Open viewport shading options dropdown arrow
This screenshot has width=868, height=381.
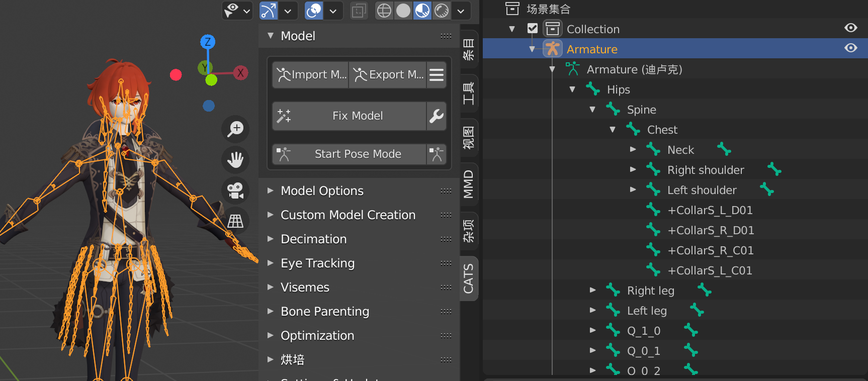pyautogui.click(x=461, y=11)
